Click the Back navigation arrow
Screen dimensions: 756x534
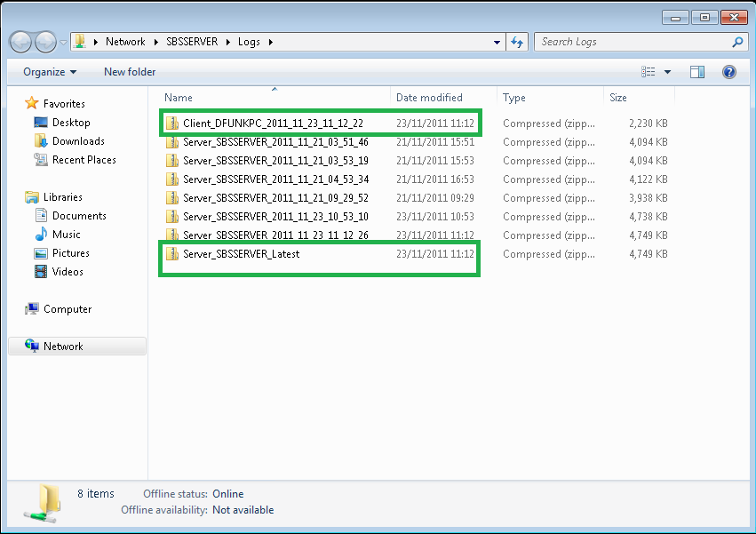[x=21, y=42]
